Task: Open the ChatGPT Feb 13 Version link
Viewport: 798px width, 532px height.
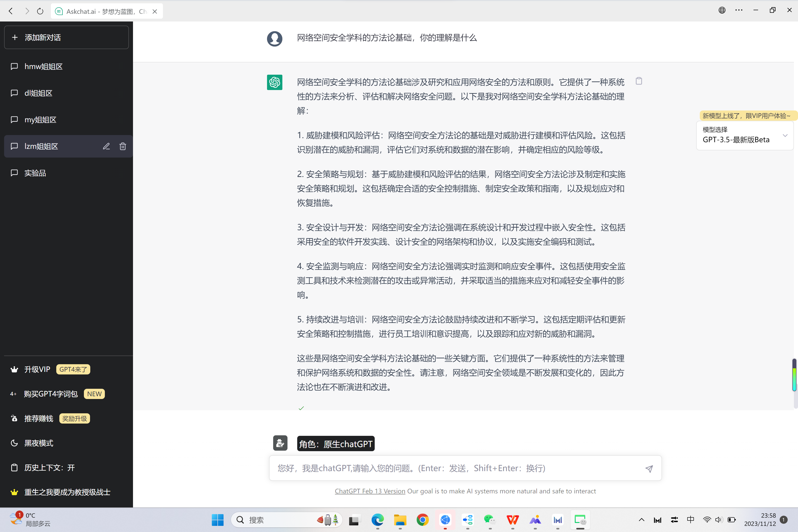Action: click(x=370, y=491)
